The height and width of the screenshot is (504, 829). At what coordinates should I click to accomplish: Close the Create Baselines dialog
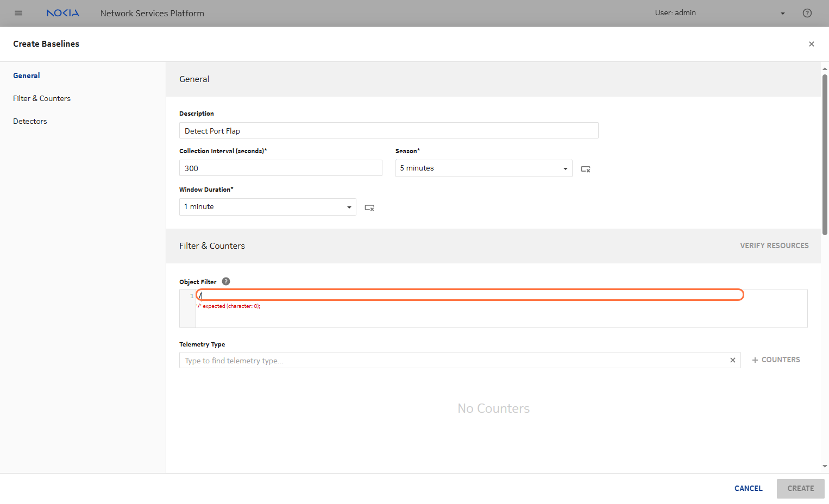(x=811, y=44)
